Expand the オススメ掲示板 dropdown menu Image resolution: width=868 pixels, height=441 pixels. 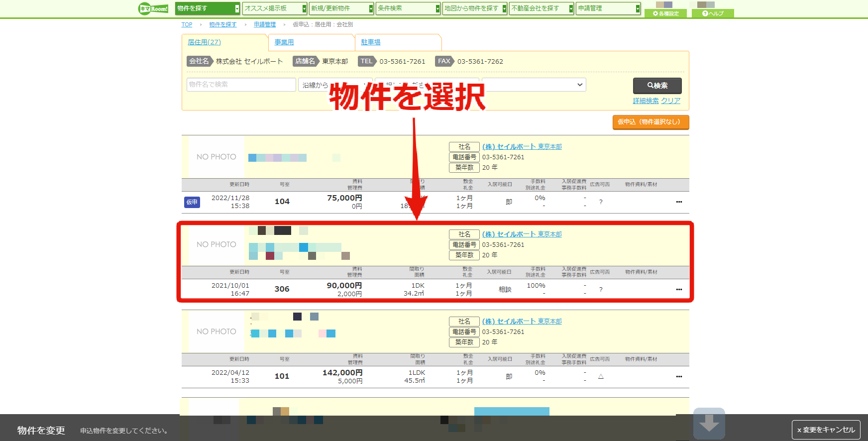click(x=275, y=8)
